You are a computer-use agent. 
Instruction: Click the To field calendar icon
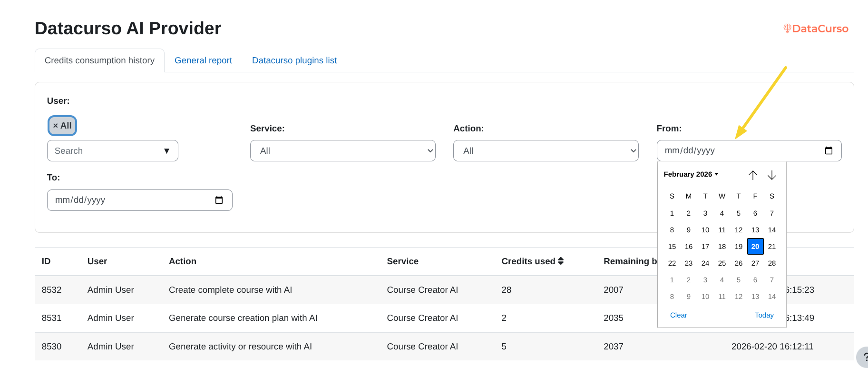(x=219, y=200)
